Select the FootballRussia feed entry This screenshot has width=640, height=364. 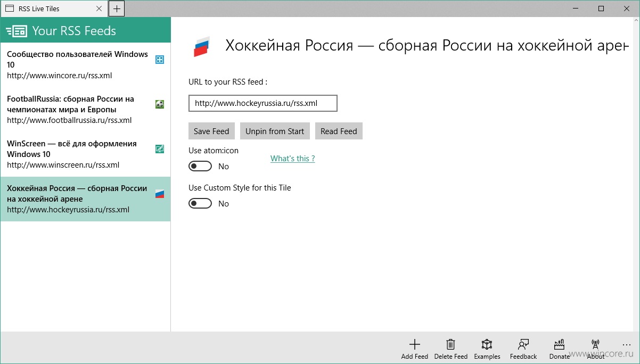click(85, 110)
